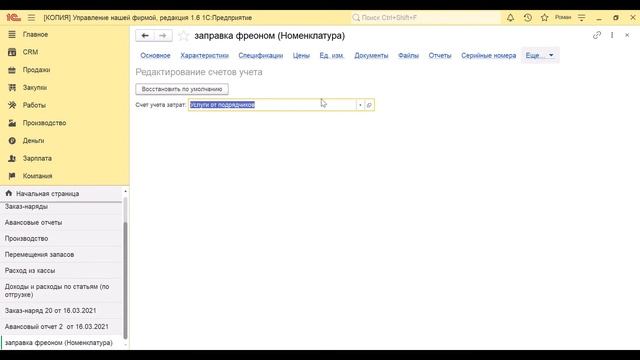The width and height of the screenshot is (640, 360).
Task: Switch to the Документы tab
Action: (371, 56)
